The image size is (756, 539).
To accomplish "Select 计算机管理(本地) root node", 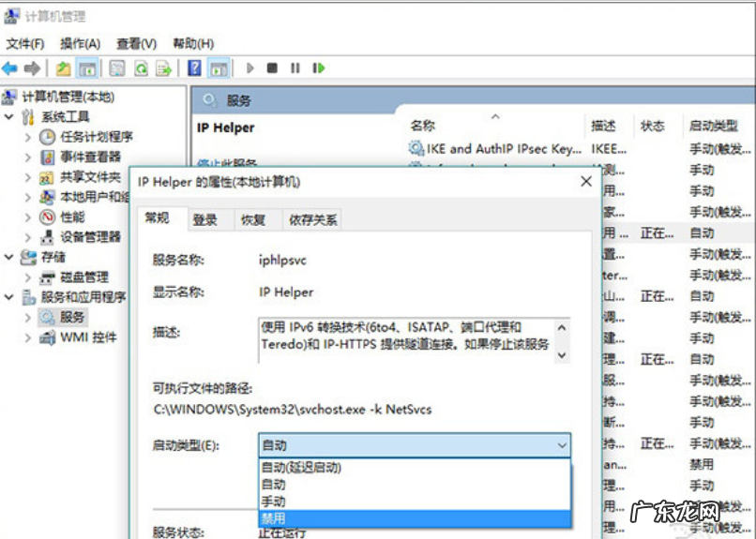I will [x=68, y=97].
